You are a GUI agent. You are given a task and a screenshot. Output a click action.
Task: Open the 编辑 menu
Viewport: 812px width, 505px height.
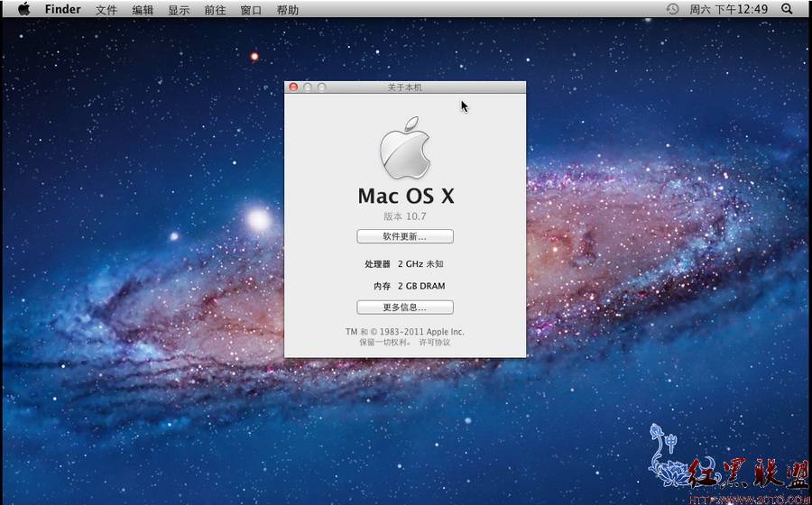tap(143, 10)
